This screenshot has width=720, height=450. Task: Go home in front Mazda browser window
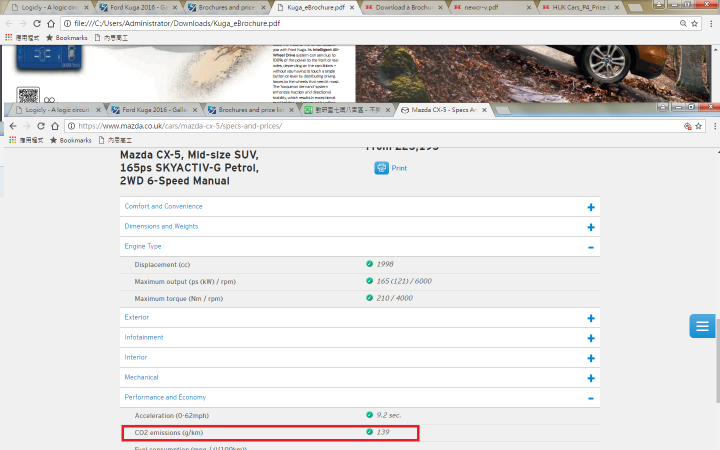click(55, 126)
